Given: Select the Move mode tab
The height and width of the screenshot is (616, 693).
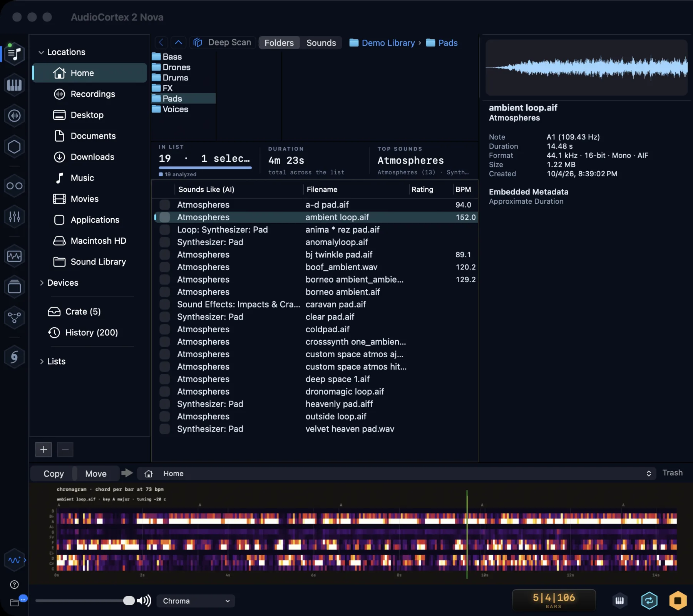Looking at the screenshot, I should pos(96,474).
